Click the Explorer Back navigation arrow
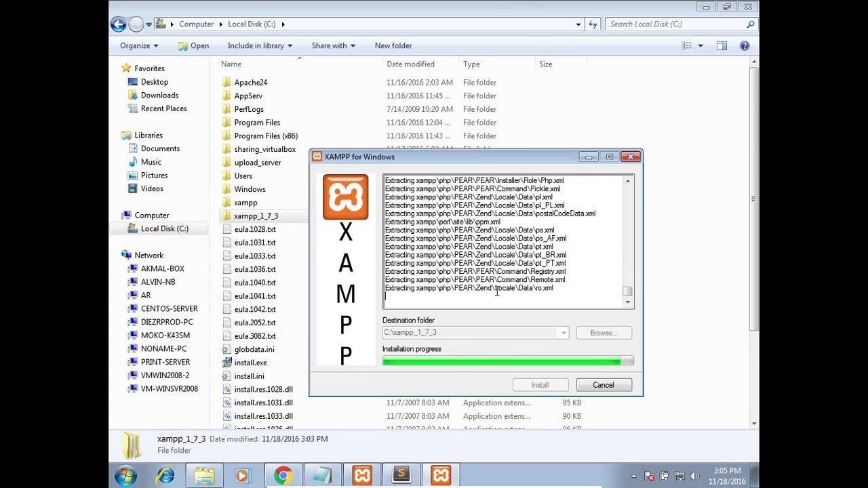The height and width of the screenshot is (488, 868). 119,24
